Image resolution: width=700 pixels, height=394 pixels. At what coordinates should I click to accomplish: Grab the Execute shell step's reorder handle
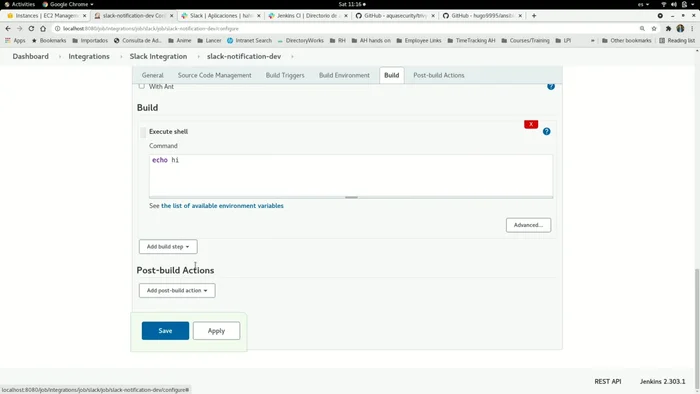pos(143,132)
